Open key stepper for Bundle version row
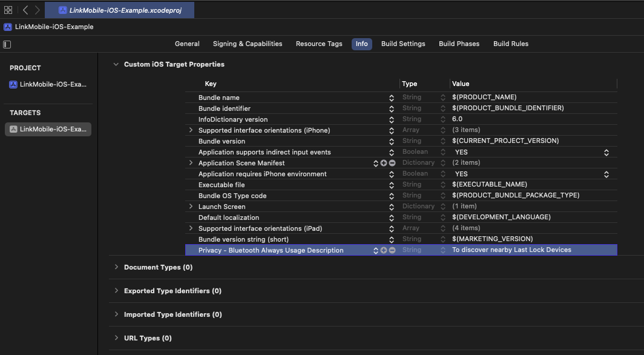The image size is (644, 355). pyautogui.click(x=392, y=141)
